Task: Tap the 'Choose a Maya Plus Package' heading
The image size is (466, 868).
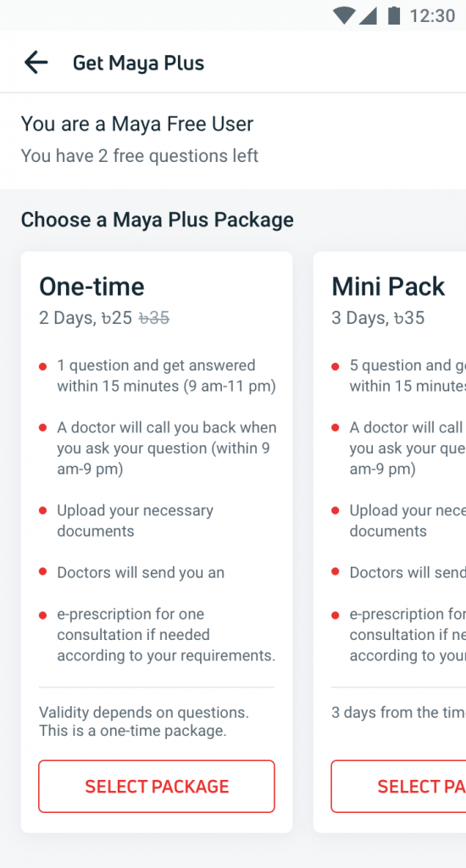Action: 158,220
